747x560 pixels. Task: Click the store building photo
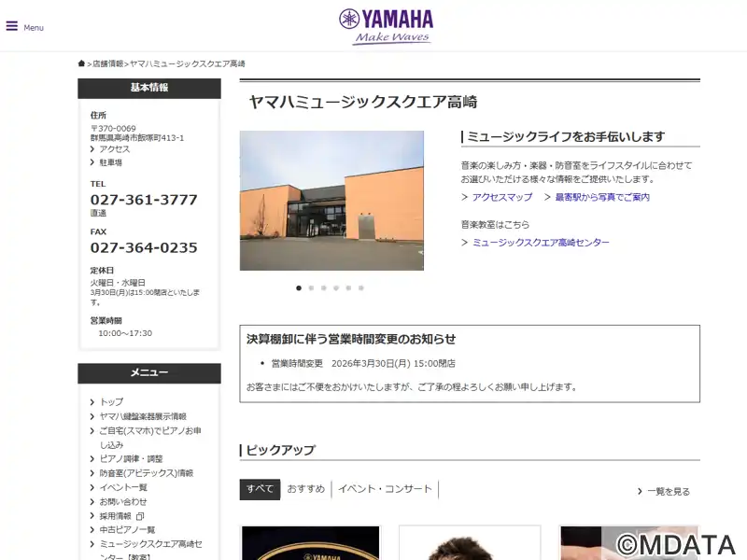point(331,201)
